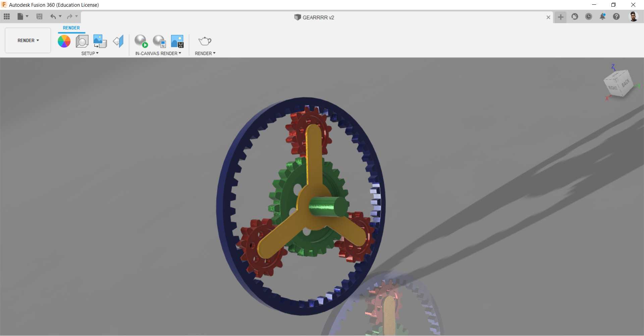Open the Appearance color wheel tool
Viewport: 644px width, 336px height.
[64, 41]
